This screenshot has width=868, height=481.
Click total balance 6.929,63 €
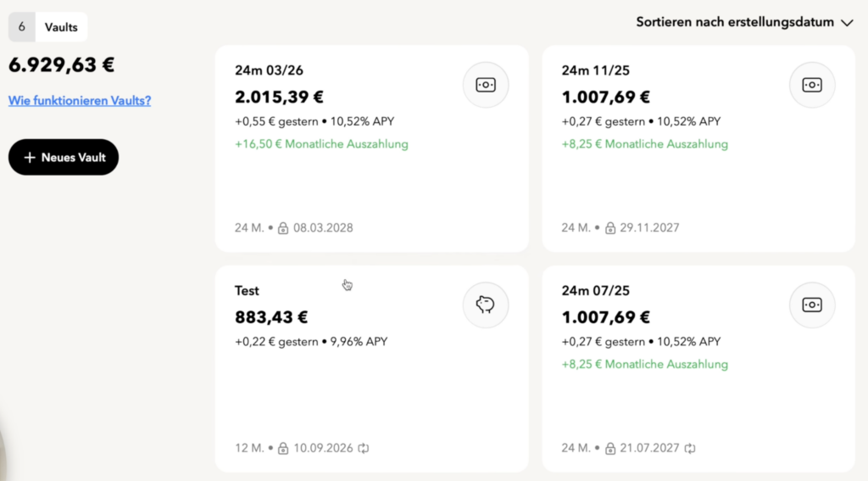pos(61,64)
